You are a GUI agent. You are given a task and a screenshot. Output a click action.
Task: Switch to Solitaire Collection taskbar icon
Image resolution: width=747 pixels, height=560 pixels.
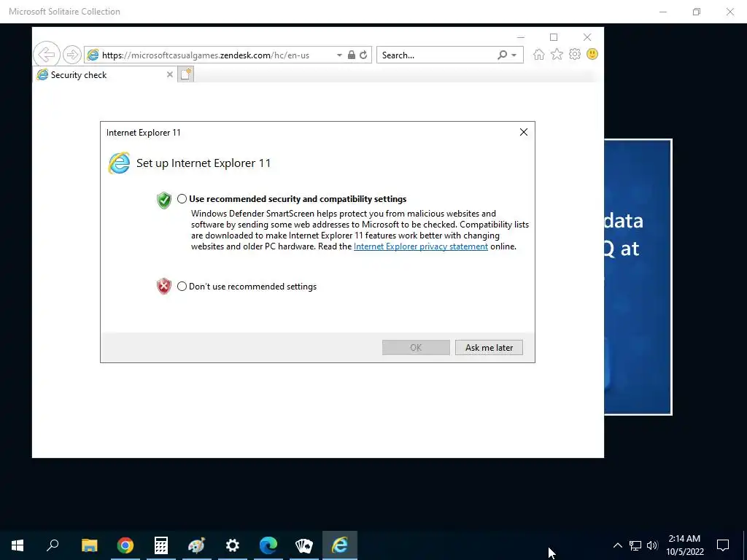click(304, 545)
